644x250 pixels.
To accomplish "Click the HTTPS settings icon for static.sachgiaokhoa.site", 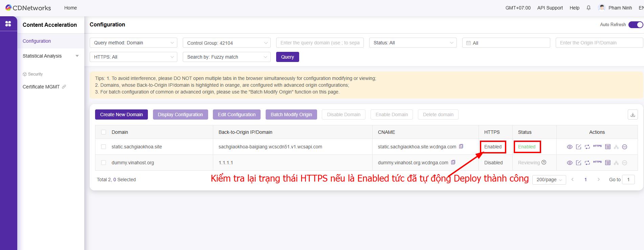I will pos(597,146).
